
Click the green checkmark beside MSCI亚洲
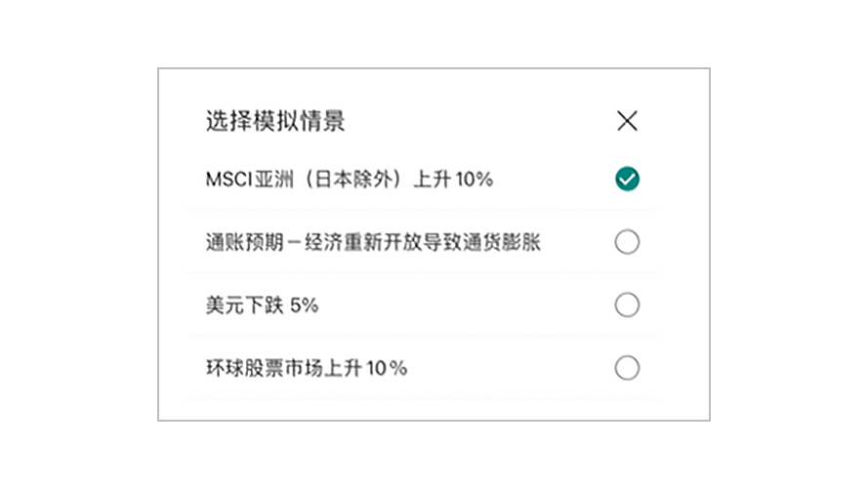pos(627,179)
